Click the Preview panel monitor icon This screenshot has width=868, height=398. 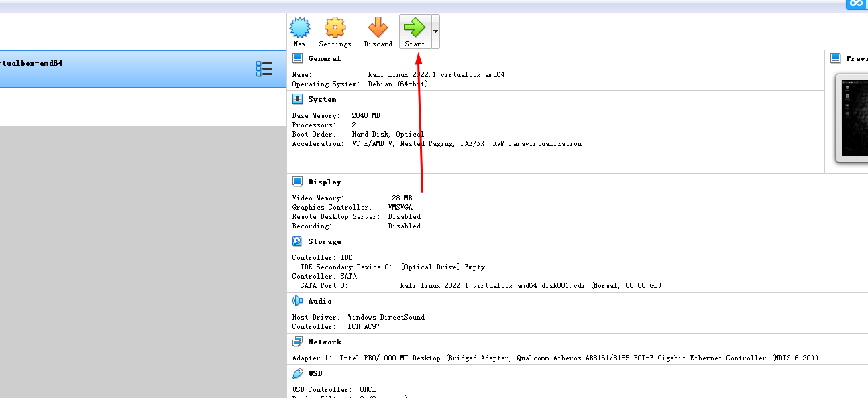tap(836, 58)
